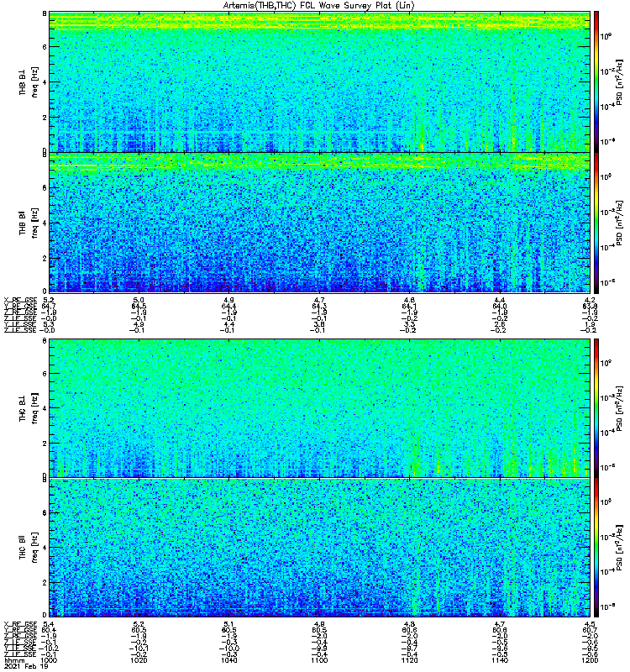Click the '64.7' ephemeris value
Viewport: 630px width, 672px height.
tap(49, 306)
